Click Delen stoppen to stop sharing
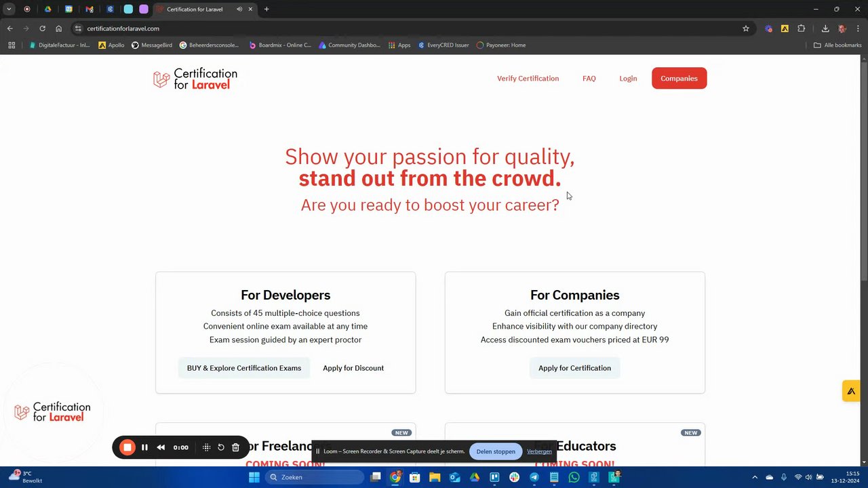Image resolution: width=868 pixels, height=488 pixels. pos(496,451)
